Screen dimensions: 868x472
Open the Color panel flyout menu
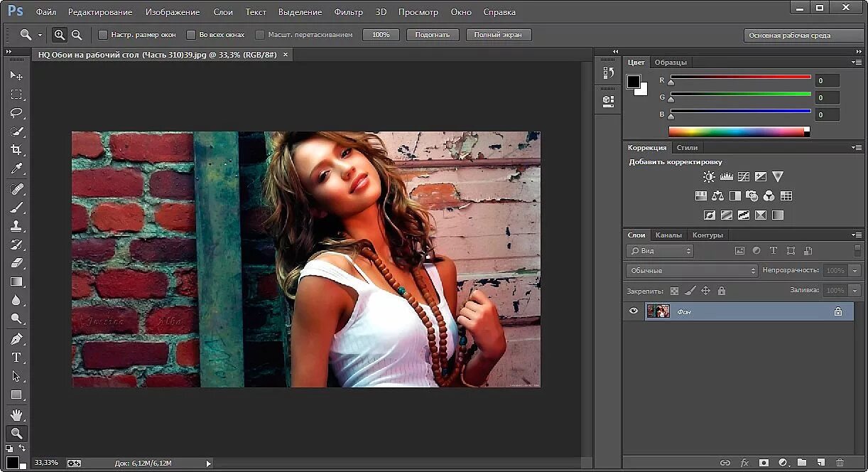pos(857,62)
